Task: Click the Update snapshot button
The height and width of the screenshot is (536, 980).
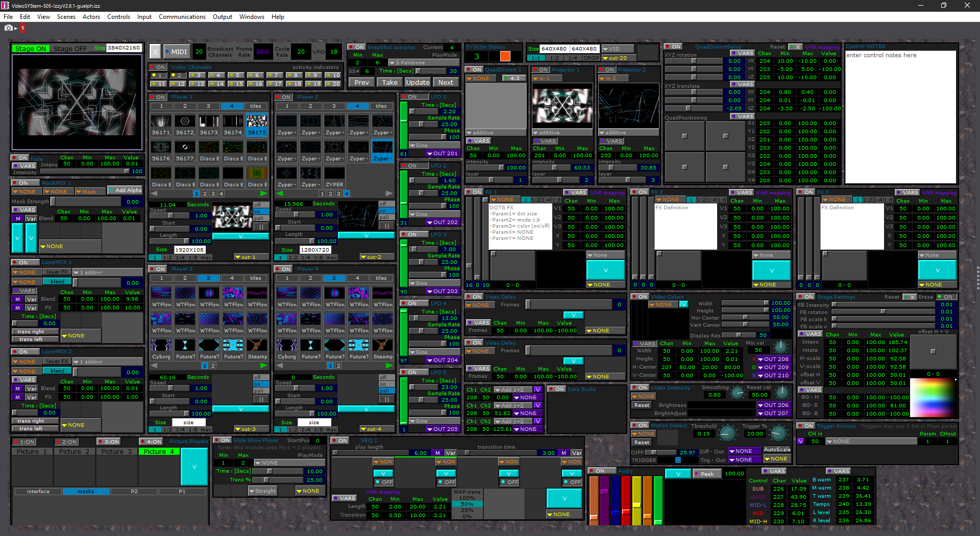Action: pyautogui.click(x=418, y=82)
